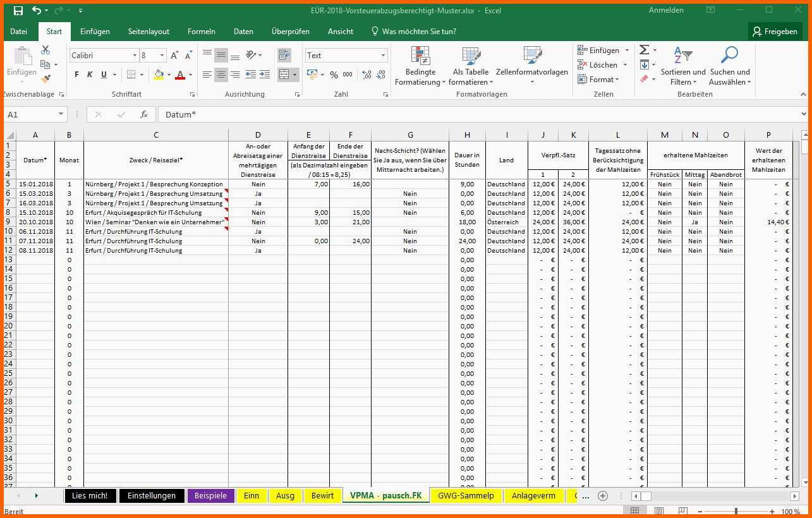Open the Beispiele sheet tab
Screen dimensions: 812x518
[x=210, y=496]
